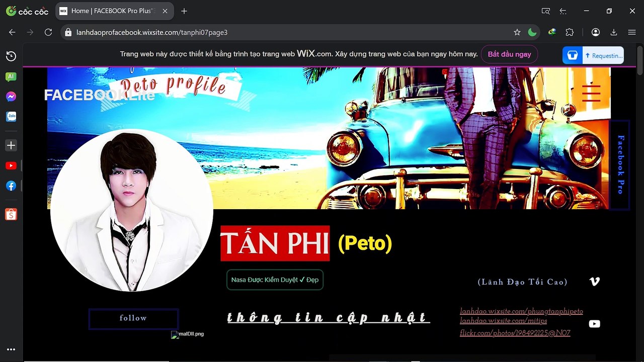
Task: Click the FACEBOOK Lite logo text
Action: [100, 95]
